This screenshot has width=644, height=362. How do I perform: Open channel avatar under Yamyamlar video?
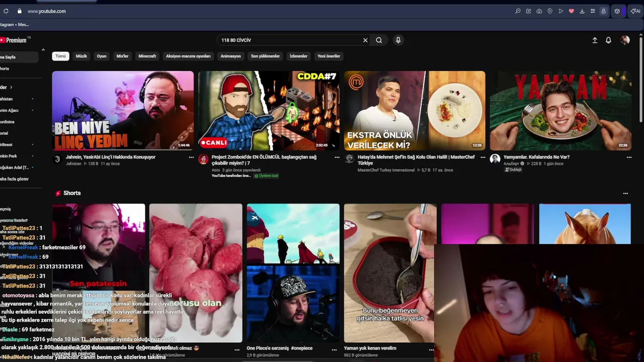coord(495,159)
